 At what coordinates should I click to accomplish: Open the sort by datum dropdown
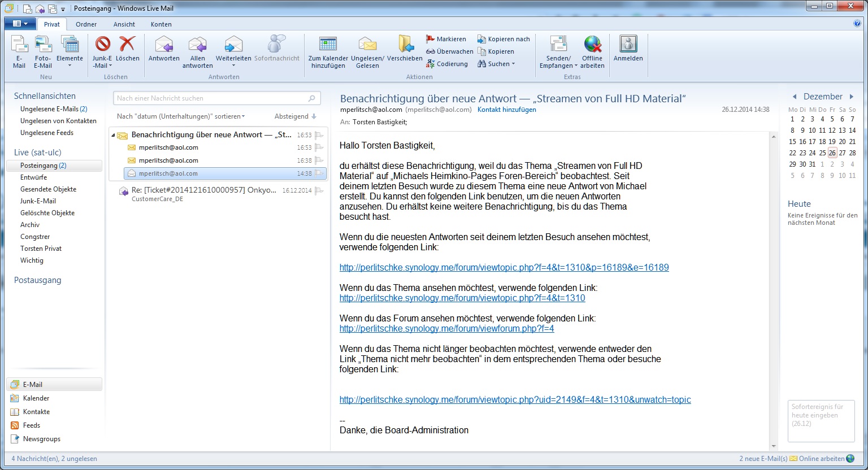[x=181, y=116]
